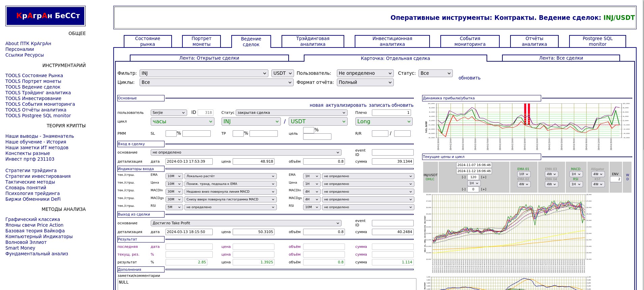Image resolution: width=644 pixels, height=290 pixels.
Task: Click the entry price field showing 48.918
Action: coord(253,162)
